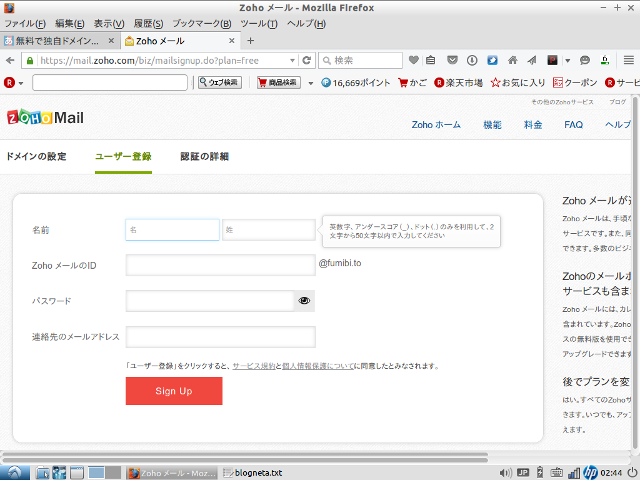Click the 名 first name field
This screenshot has height=480, width=640.
tap(172, 230)
